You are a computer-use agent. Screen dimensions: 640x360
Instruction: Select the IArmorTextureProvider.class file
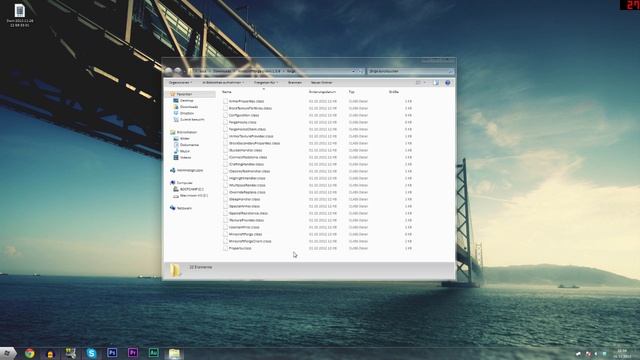click(x=251, y=136)
